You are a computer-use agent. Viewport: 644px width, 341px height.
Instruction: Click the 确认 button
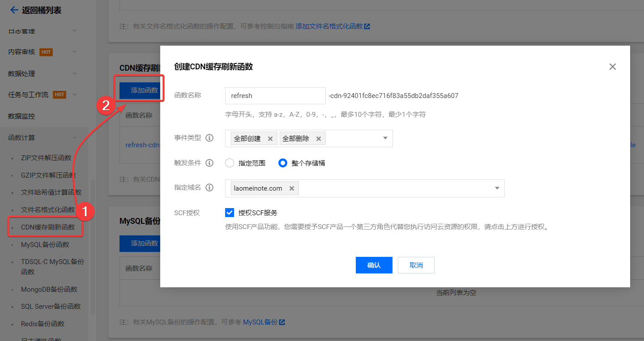click(374, 265)
